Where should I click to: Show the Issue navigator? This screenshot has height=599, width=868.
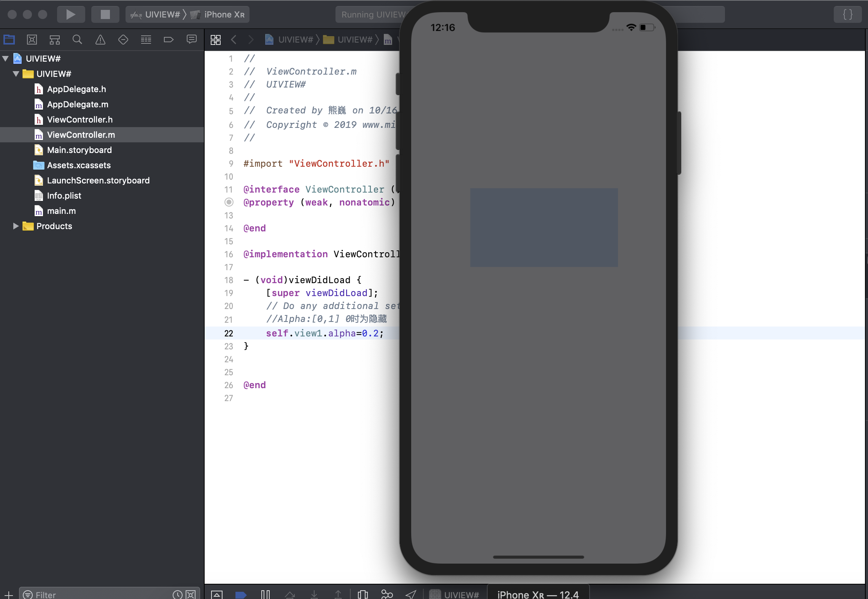click(100, 40)
